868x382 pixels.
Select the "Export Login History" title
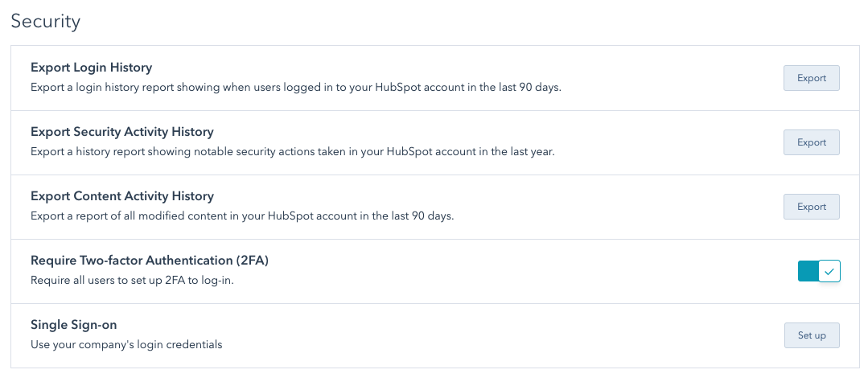(x=91, y=68)
